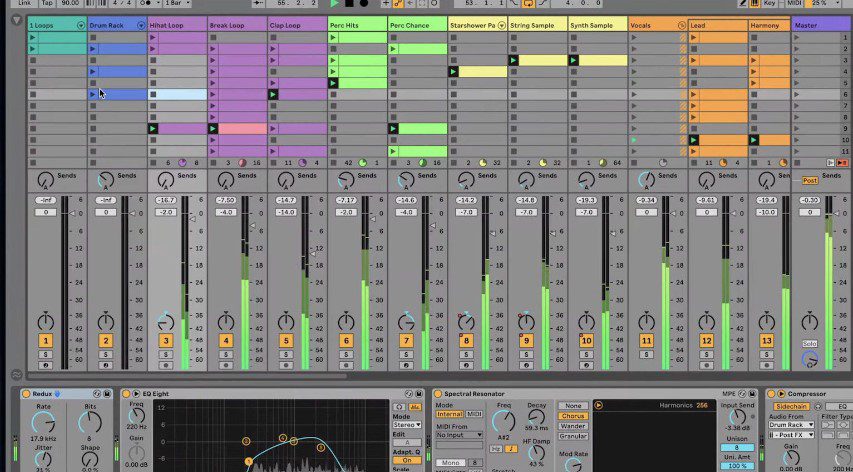853x472 pixels.
Task: Launch the Starshower clip in scene 4
Action: tap(454, 72)
